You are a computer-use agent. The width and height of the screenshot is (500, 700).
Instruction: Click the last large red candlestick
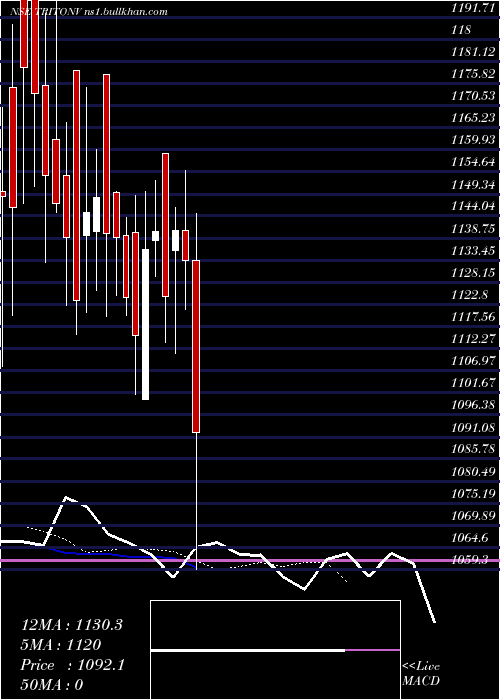coord(196,346)
